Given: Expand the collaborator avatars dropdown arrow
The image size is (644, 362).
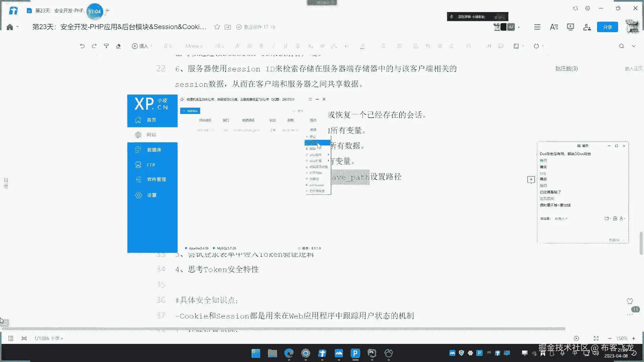Looking at the screenshot, I should coord(519,27).
